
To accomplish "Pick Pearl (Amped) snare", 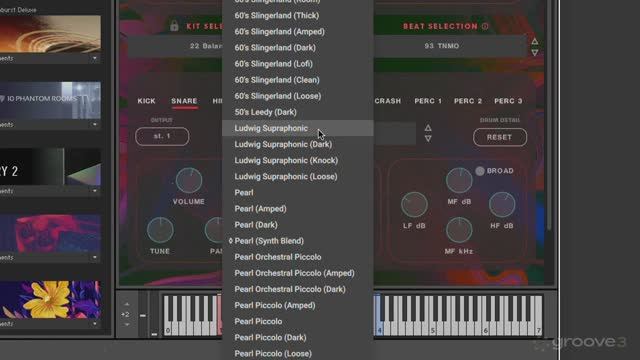I will coord(298,209).
